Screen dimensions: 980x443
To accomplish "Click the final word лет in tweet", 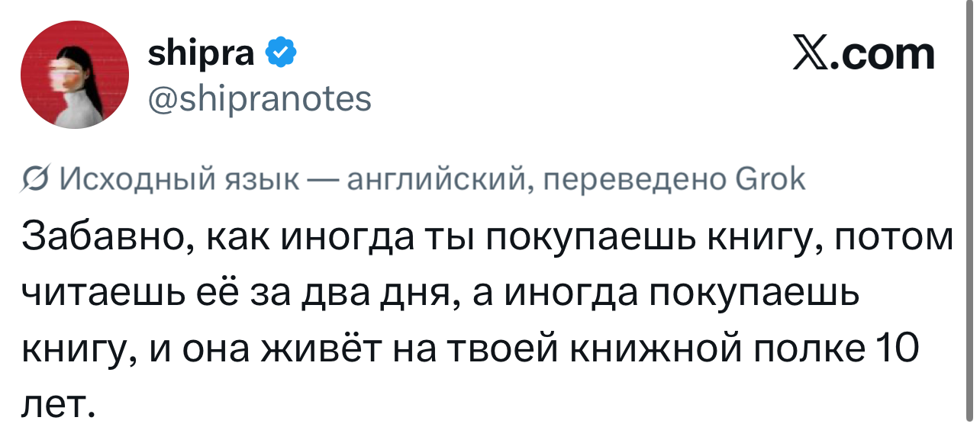I will pyautogui.click(x=56, y=403).
